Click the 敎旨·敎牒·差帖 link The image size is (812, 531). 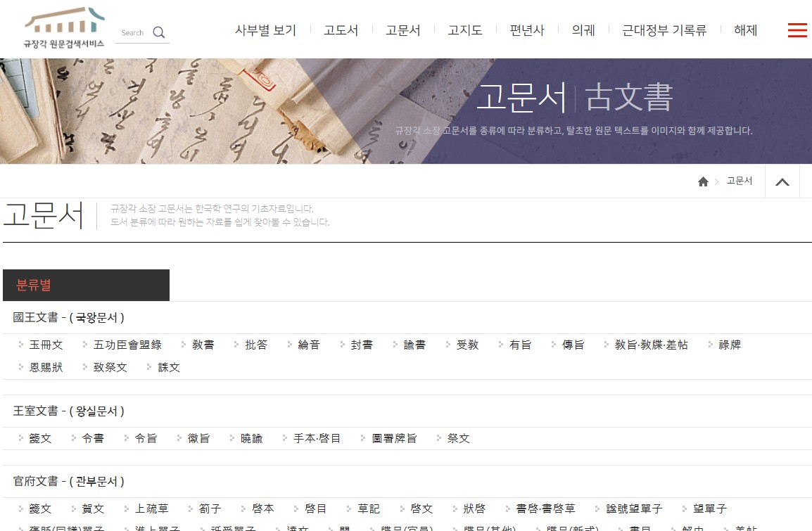pos(651,345)
